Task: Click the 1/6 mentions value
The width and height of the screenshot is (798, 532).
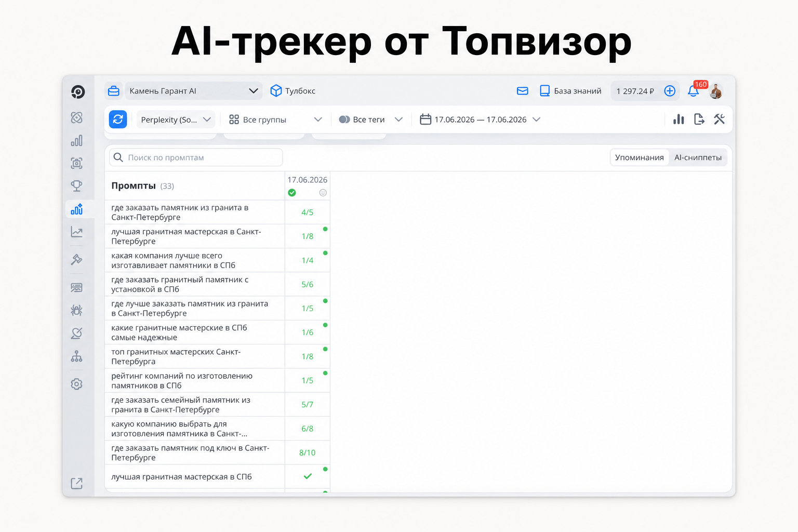Action: point(308,332)
